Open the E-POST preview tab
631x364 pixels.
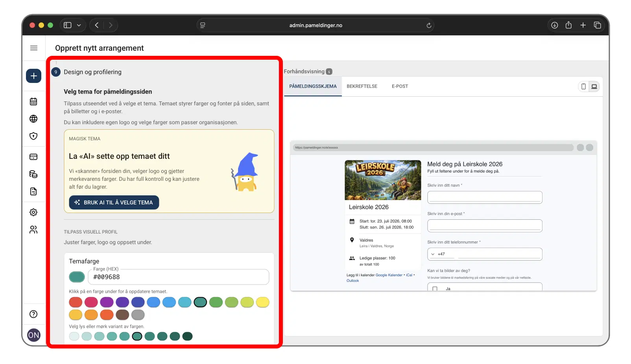pos(400,86)
